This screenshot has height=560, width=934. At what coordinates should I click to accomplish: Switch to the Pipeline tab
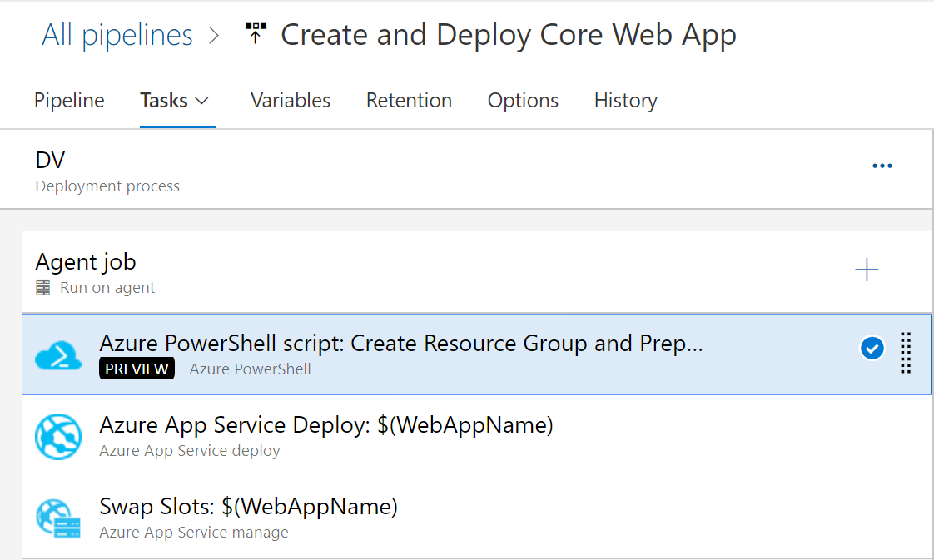coord(69,100)
